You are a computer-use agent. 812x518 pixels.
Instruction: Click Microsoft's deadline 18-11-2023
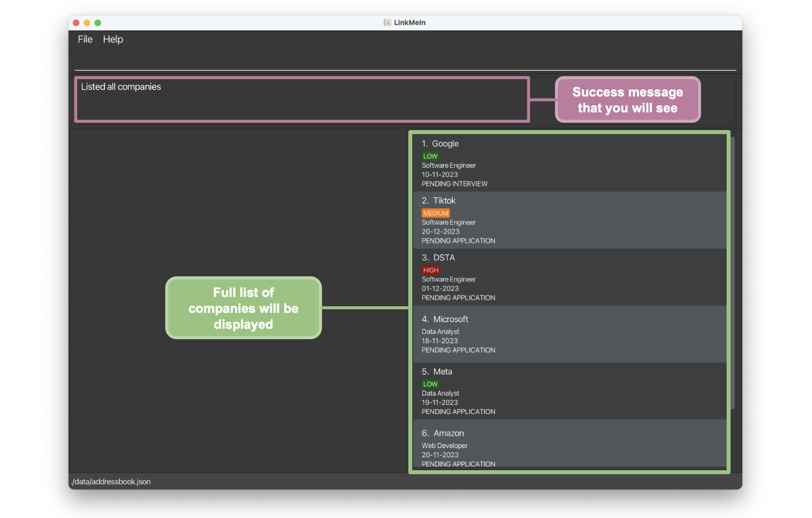click(x=440, y=341)
